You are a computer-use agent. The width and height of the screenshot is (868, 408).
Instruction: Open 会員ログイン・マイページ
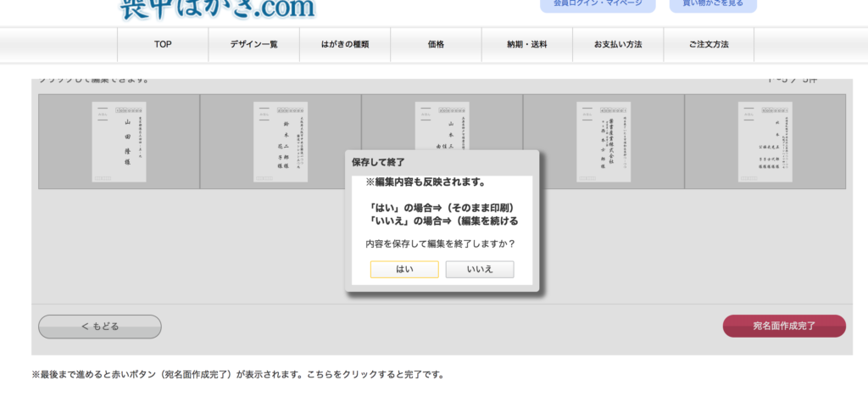(x=598, y=5)
